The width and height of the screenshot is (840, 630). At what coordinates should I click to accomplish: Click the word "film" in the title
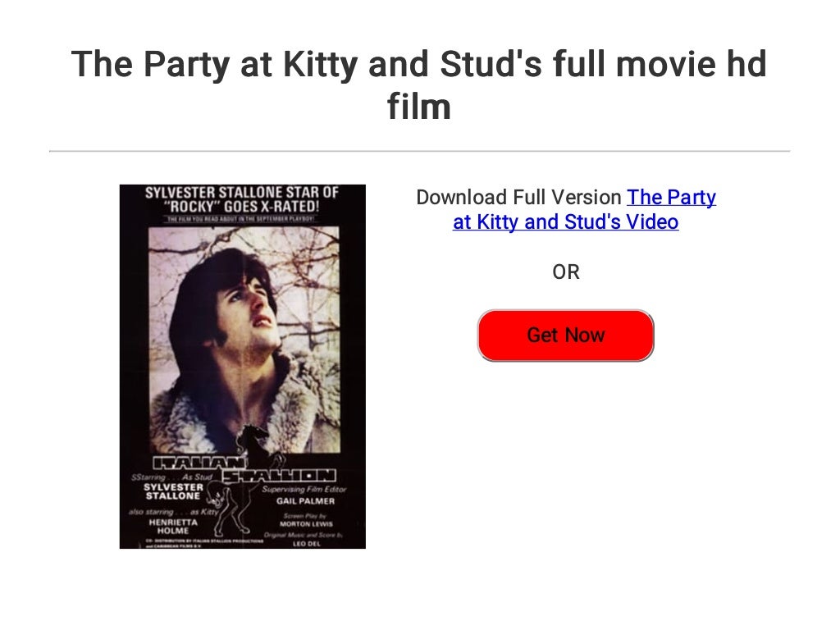(419, 107)
